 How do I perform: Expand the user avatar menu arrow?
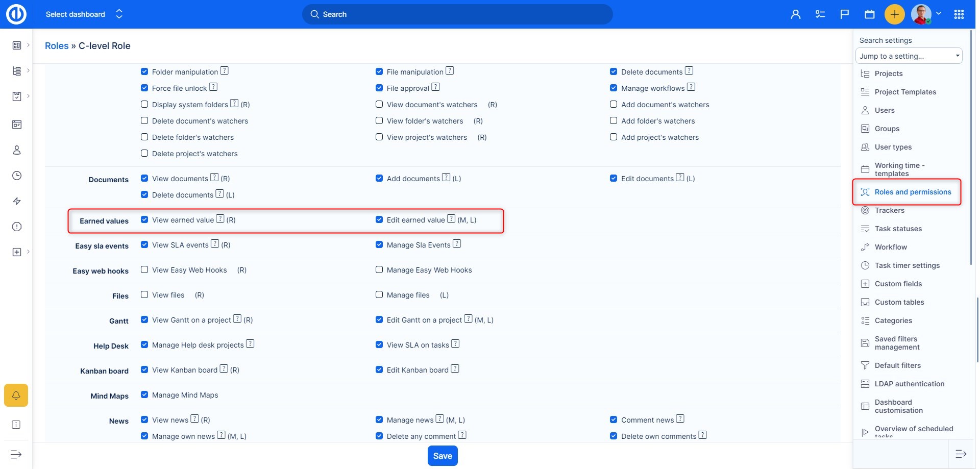pos(938,14)
